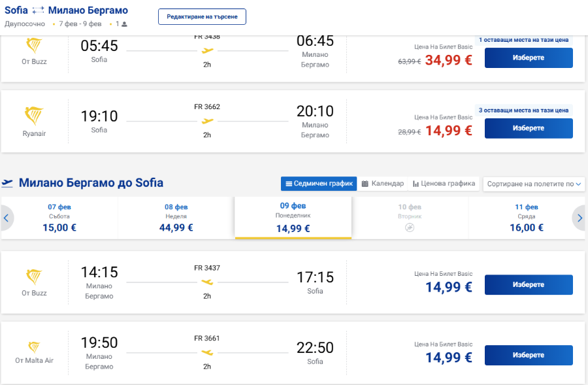Open Сортиране на полетите по dropdown
588x385 pixels.
point(534,184)
